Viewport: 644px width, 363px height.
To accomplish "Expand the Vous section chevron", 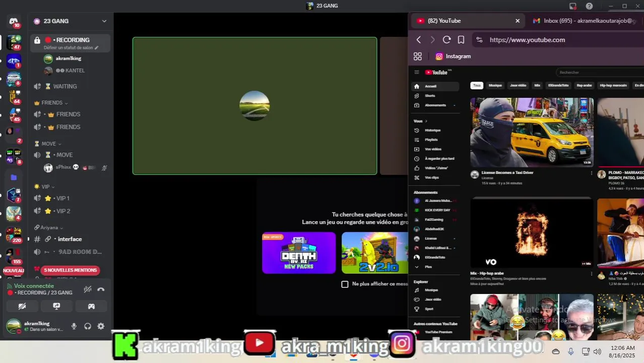I will coord(426,121).
